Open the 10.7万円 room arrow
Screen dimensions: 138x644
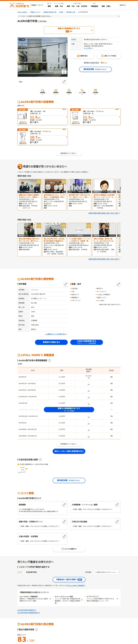(x=66, y=137)
